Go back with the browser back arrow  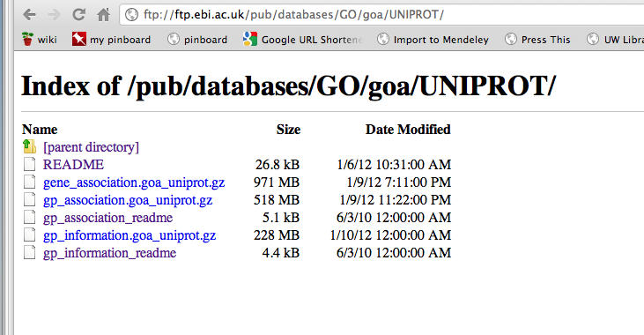(x=29, y=15)
